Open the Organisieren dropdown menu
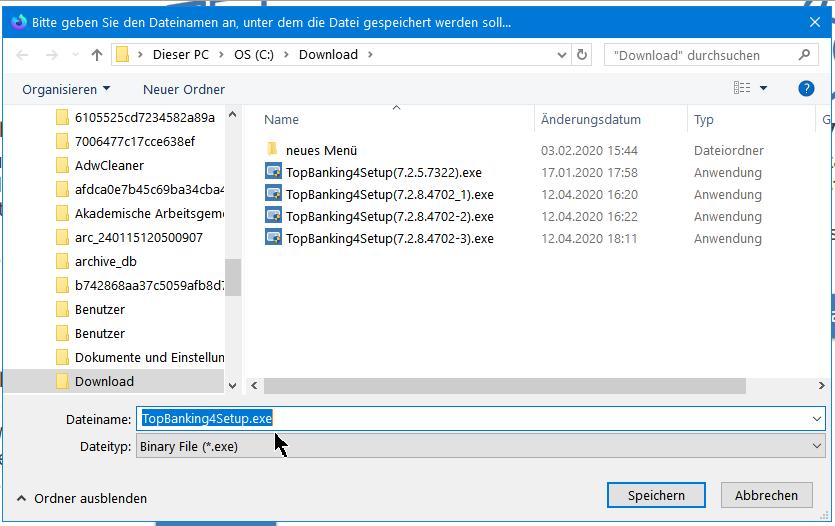 [x=66, y=89]
